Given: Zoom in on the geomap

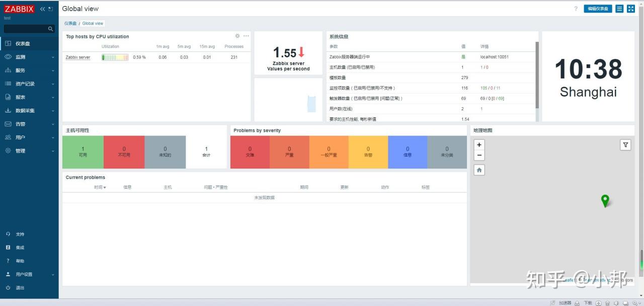Looking at the screenshot, I should click(479, 144).
